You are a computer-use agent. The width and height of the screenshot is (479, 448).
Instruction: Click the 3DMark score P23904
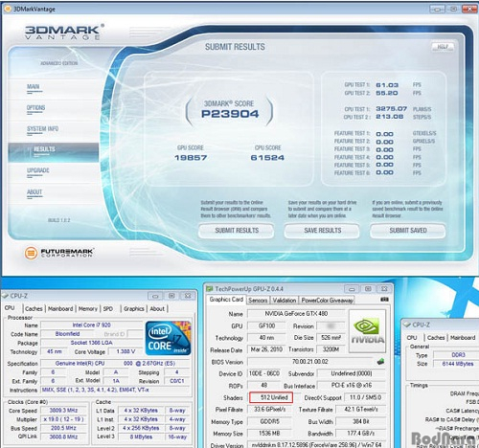coord(230,114)
